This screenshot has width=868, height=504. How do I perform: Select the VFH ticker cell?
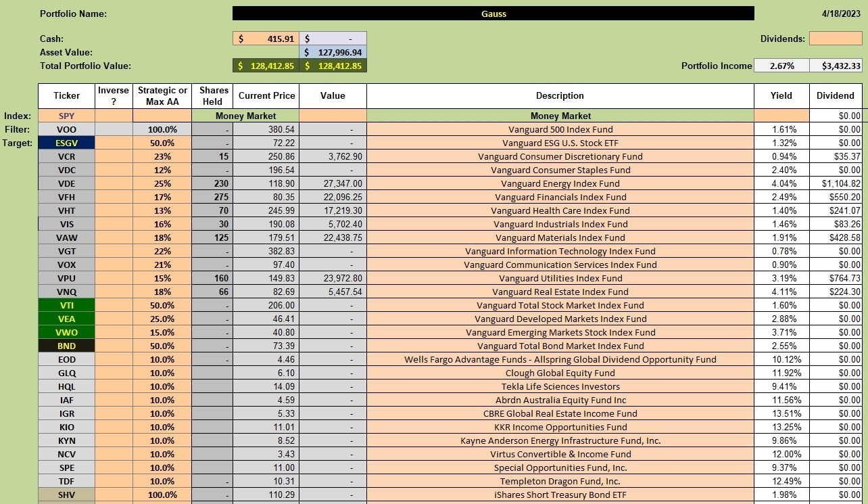pyautogui.click(x=66, y=197)
